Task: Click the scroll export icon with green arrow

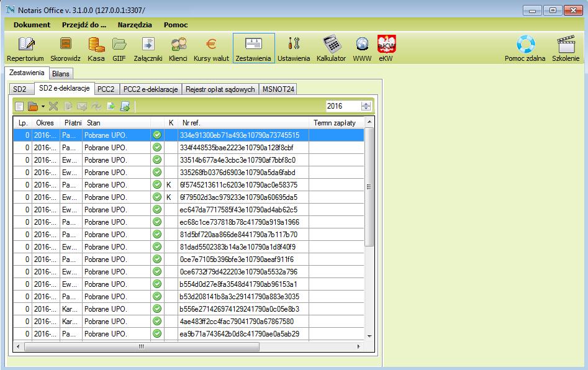Action: 125,106
